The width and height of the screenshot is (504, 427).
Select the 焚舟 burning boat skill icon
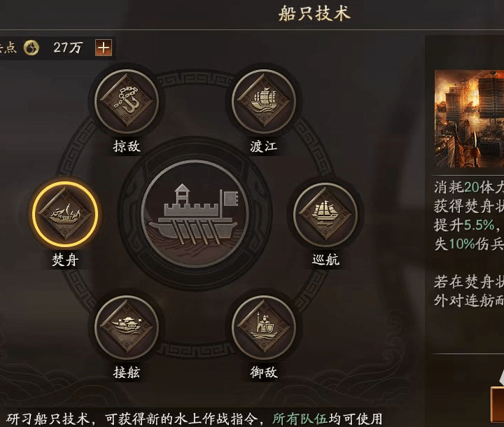(x=65, y=213)
